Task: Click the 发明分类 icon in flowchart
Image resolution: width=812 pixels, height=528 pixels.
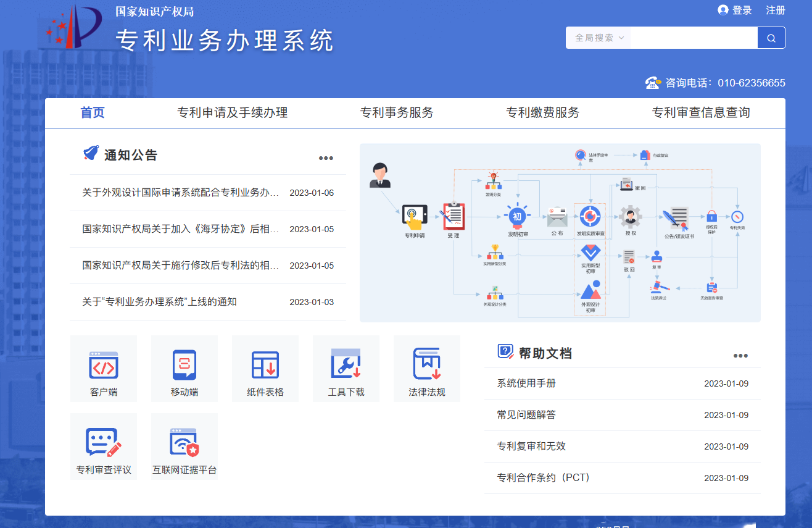Action: 493,181
